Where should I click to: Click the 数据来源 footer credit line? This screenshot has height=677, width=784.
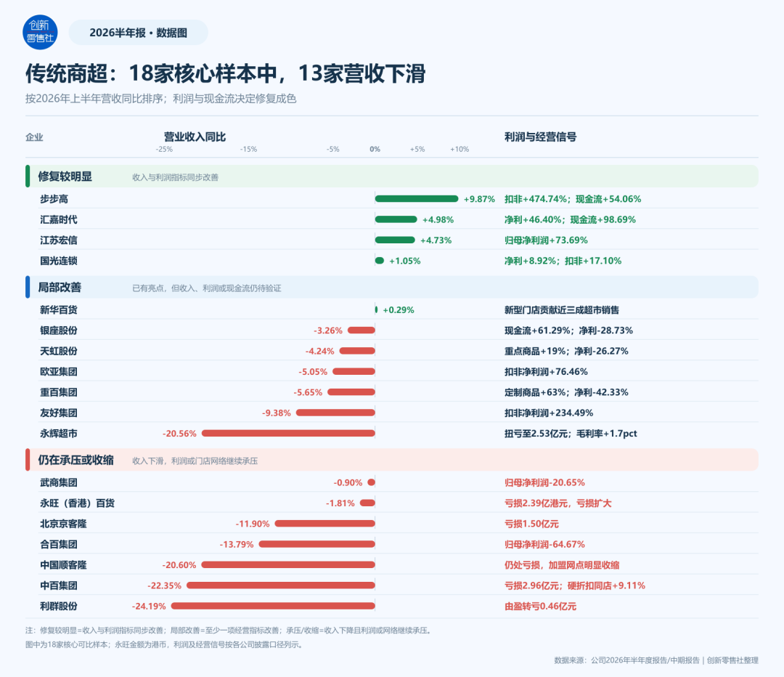[x=656, y=660]
